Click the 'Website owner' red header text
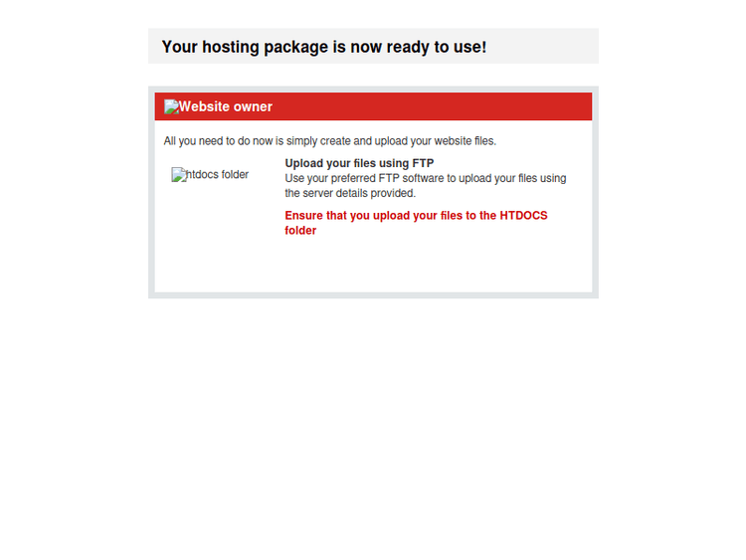This screenshot has width=746, height=560. [x=226, y=106]
